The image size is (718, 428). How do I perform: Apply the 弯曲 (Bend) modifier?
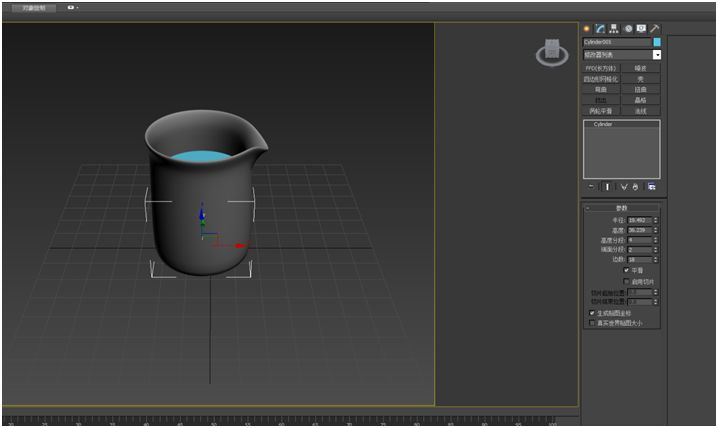(x=601, y=90)
